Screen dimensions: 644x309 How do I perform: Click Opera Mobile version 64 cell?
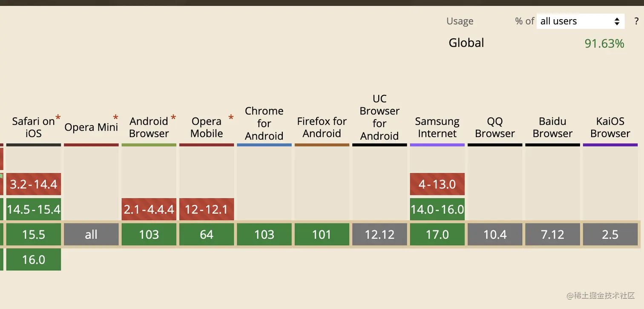click(x=207, y=235)
